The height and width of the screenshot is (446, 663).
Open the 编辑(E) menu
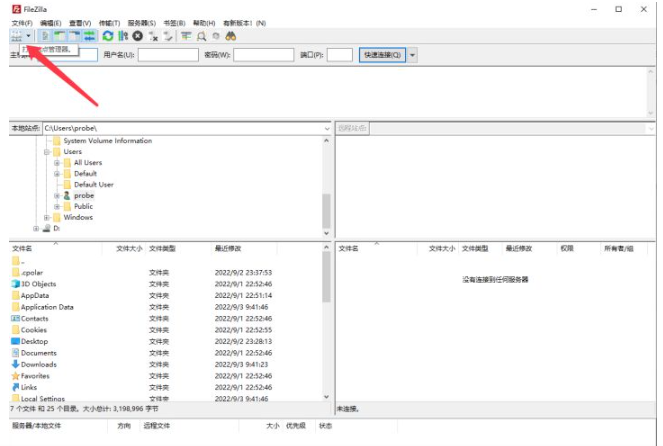50,23
